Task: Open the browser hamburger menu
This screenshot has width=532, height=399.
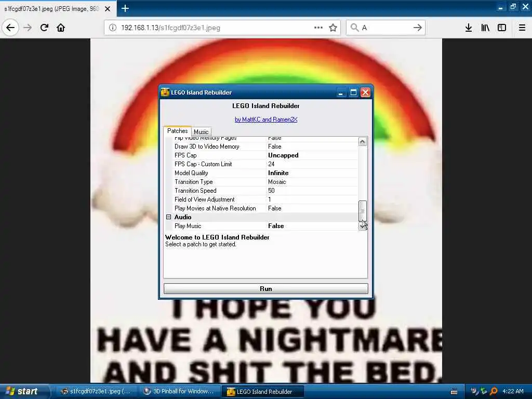Action: coord(522,28)
